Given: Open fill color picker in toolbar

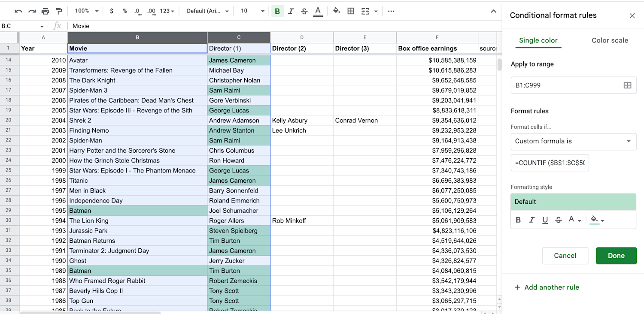Looking at the screenshot, I should 337,11.
